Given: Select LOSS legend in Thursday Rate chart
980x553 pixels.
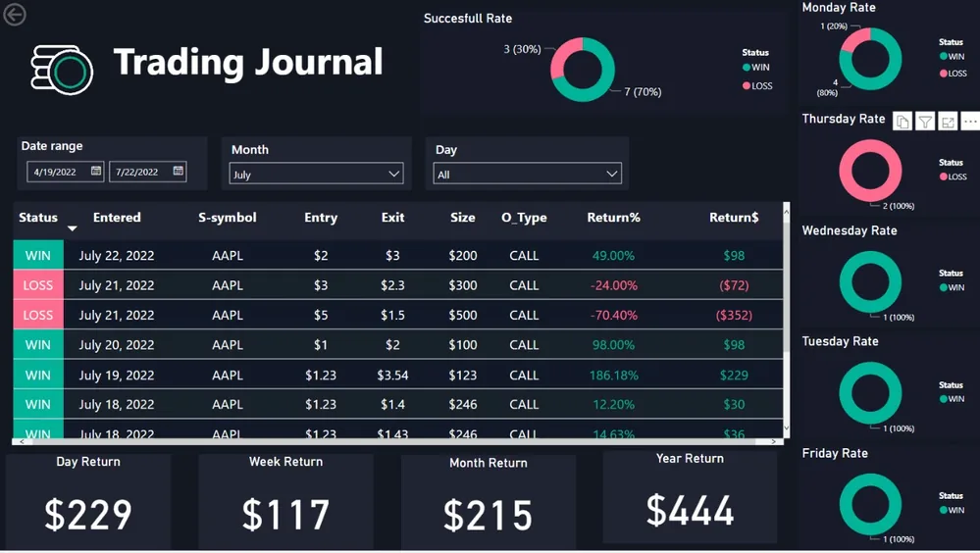Looking at the screenshot, I should (x=954, y=176).
